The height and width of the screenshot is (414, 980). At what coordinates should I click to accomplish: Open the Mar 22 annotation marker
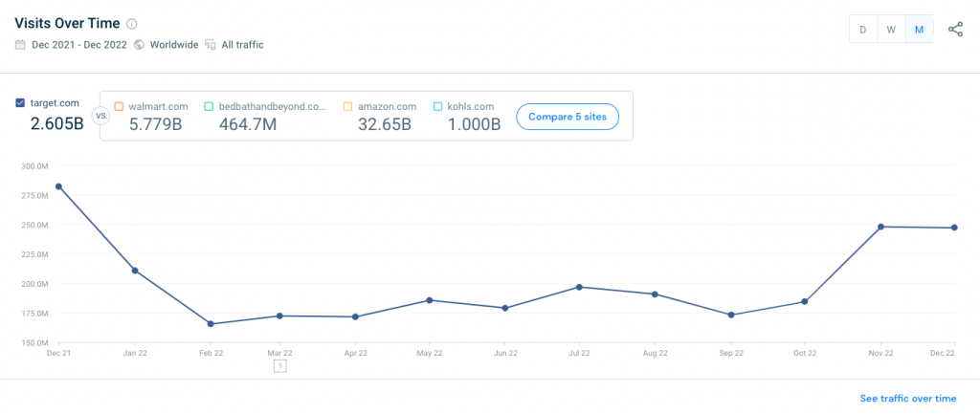pos(279,365)
